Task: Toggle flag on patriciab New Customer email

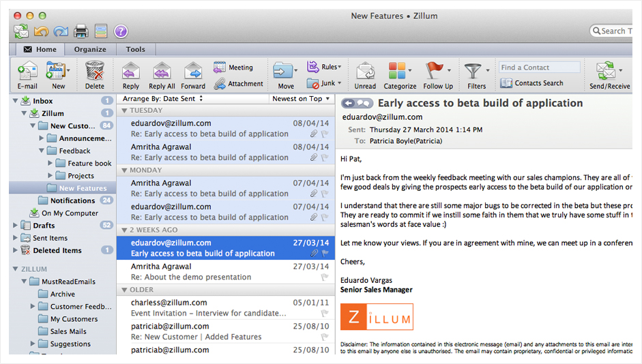Action: 325,337
